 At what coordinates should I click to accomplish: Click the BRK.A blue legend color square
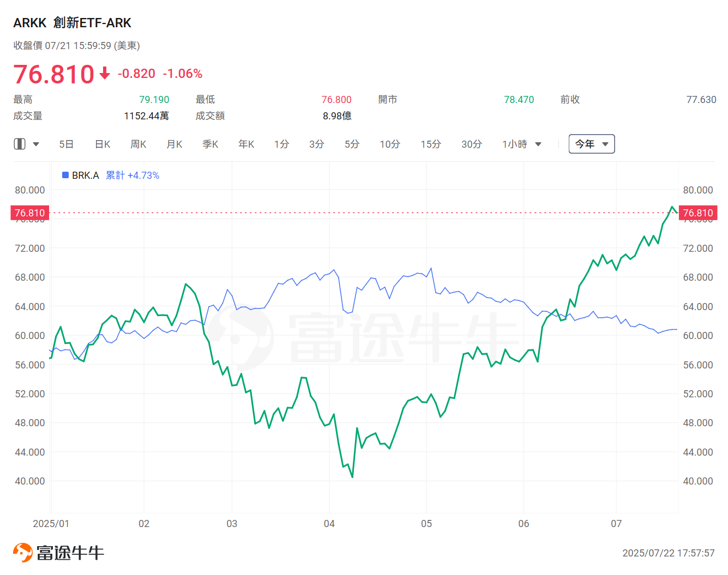pos(65,175)
